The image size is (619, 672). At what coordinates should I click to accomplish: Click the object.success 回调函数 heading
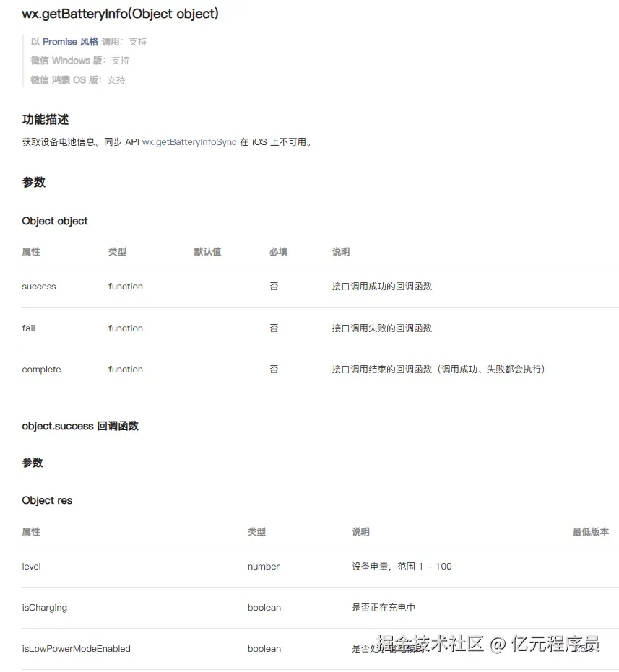coord(80,426)
